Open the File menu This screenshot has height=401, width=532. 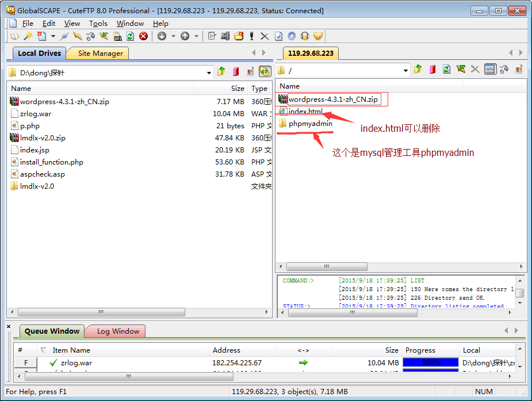click(28, 24)
